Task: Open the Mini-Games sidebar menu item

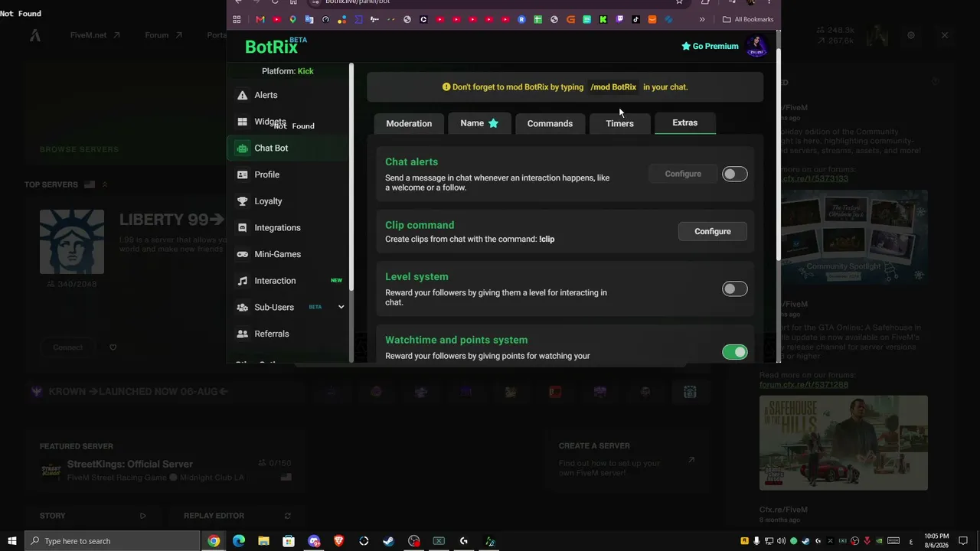Action: [x=289, y=254]
